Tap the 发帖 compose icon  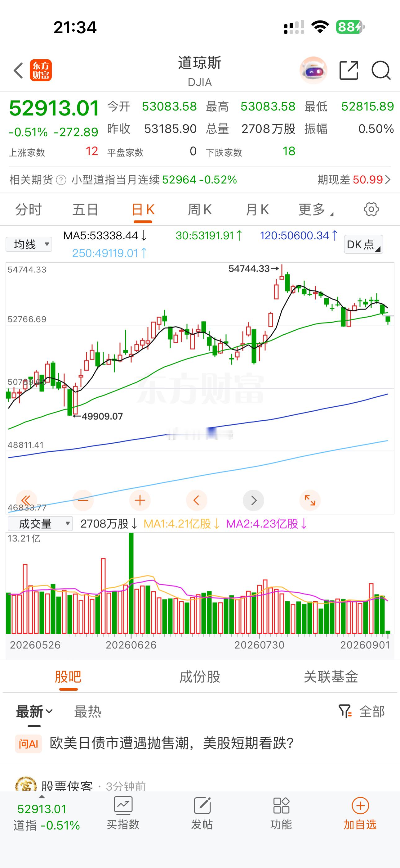pos(202,806)
